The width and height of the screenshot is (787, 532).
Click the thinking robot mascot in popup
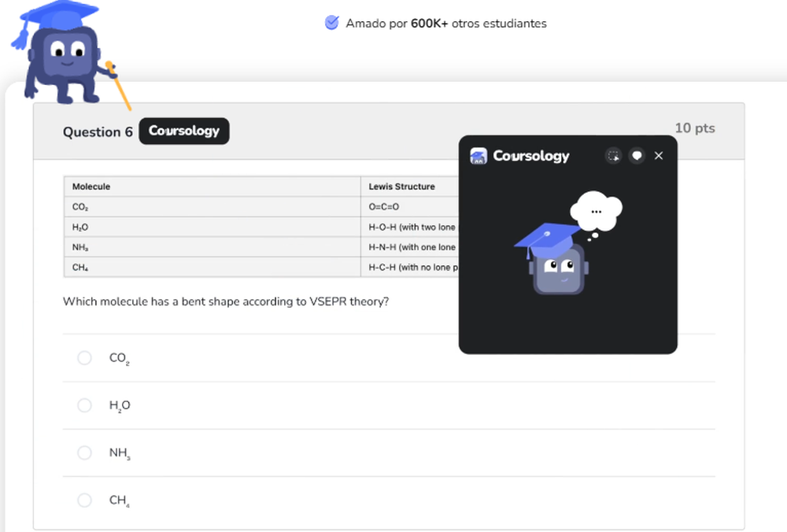[567, 243]
